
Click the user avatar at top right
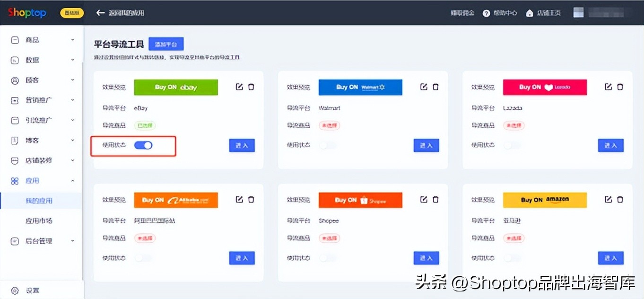pos(578,12)
